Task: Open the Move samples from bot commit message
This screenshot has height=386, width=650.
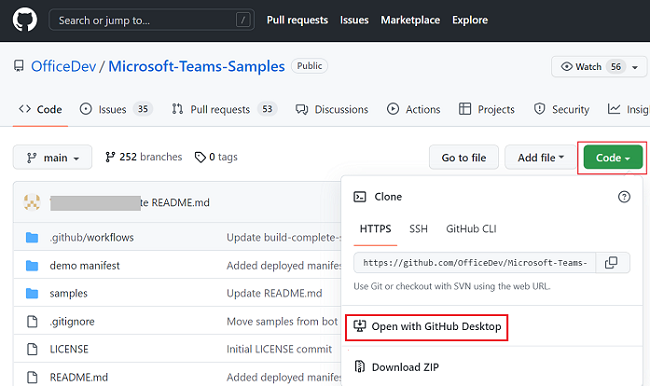Action: tap(282, 321)
